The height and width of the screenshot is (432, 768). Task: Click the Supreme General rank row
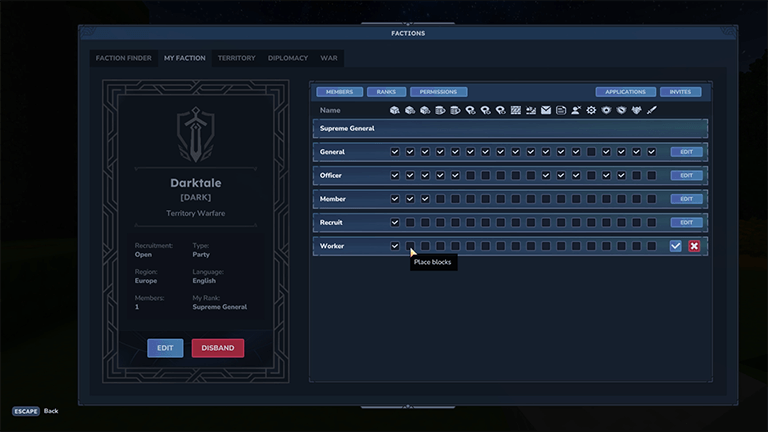[510, 128]
